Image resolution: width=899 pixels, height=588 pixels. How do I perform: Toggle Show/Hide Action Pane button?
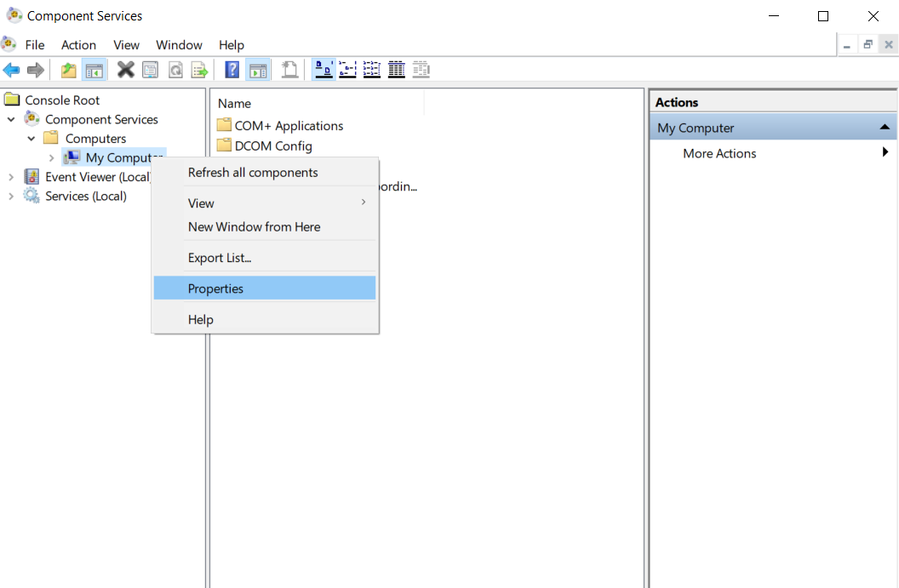tap(257, 70)
